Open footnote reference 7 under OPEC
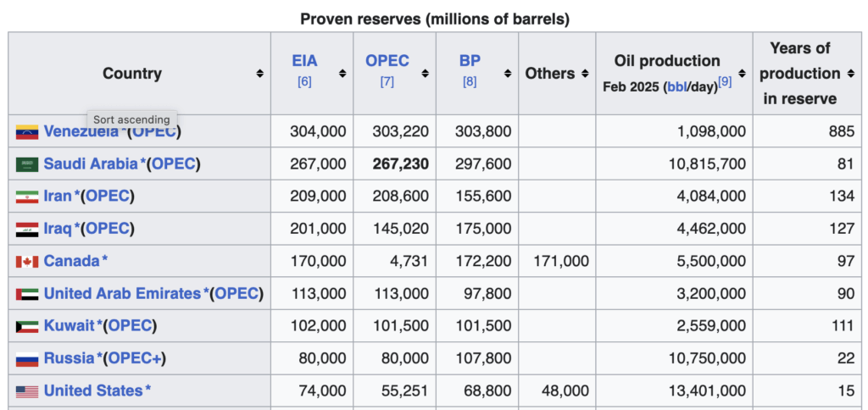This screenshot has height=410, width=868. [x=387, y=82]
